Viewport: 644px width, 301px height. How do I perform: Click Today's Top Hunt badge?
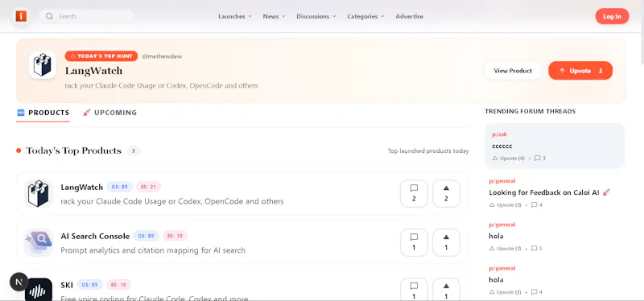point(101,56)
